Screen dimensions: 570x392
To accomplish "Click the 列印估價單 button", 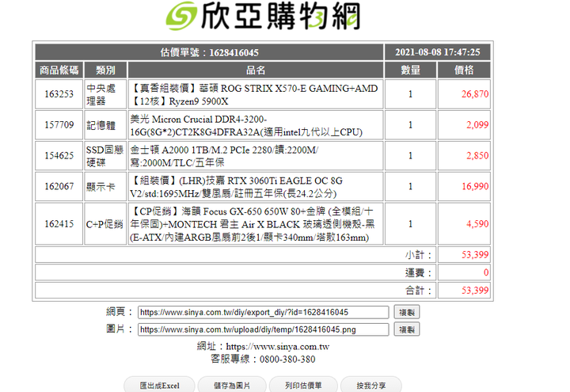I will 303,385.
